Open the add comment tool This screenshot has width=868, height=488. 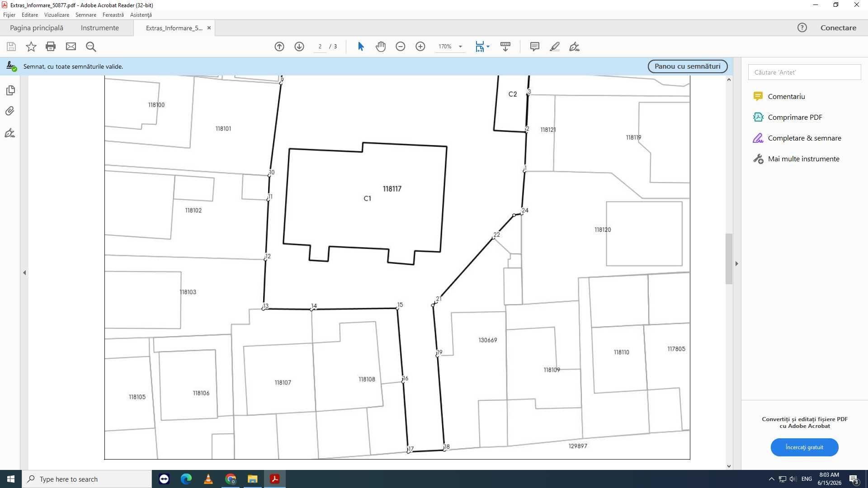click(534, 47)
